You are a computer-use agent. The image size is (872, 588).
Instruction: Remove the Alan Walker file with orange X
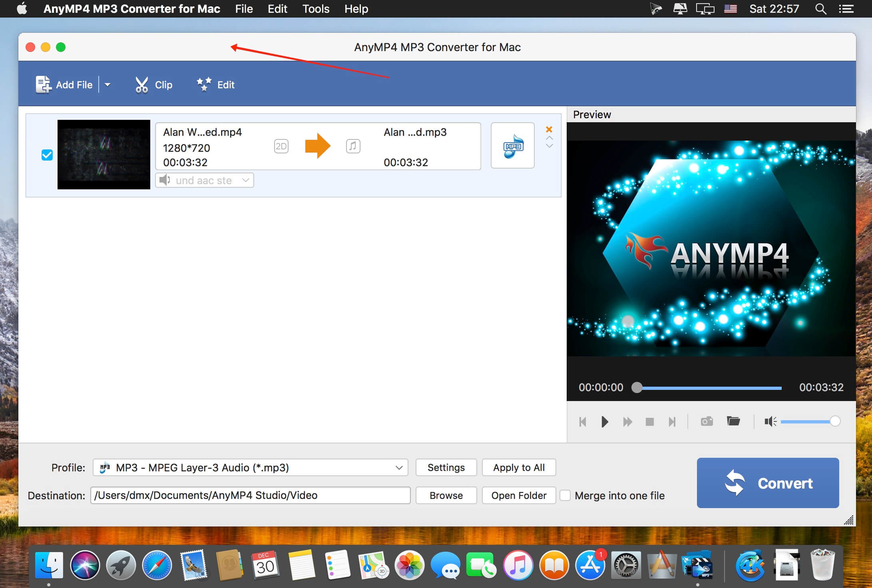click(x=549, y=129)
